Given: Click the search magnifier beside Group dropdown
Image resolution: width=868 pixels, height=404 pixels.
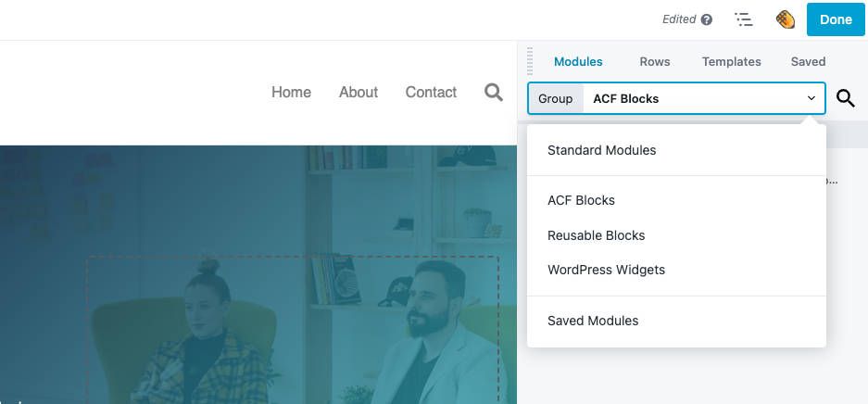Looking at the screenshot, I should click(845, 98).
